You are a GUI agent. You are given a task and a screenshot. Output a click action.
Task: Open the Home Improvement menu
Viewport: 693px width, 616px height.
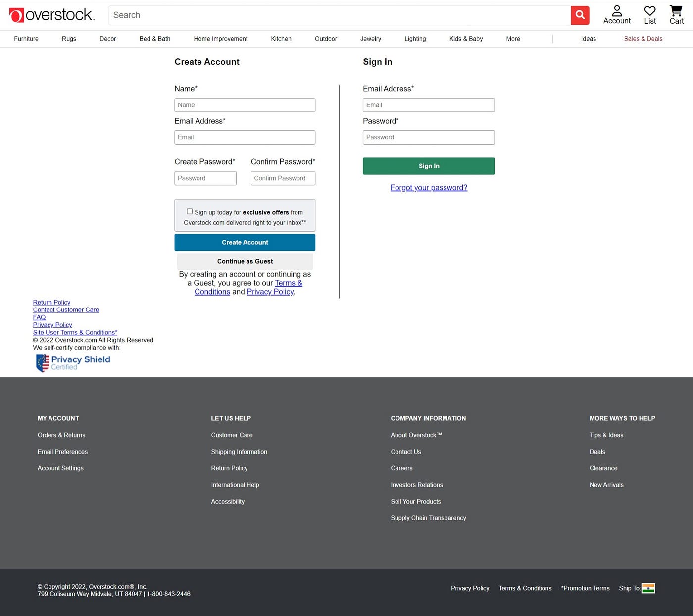click(x=221, y=39)
